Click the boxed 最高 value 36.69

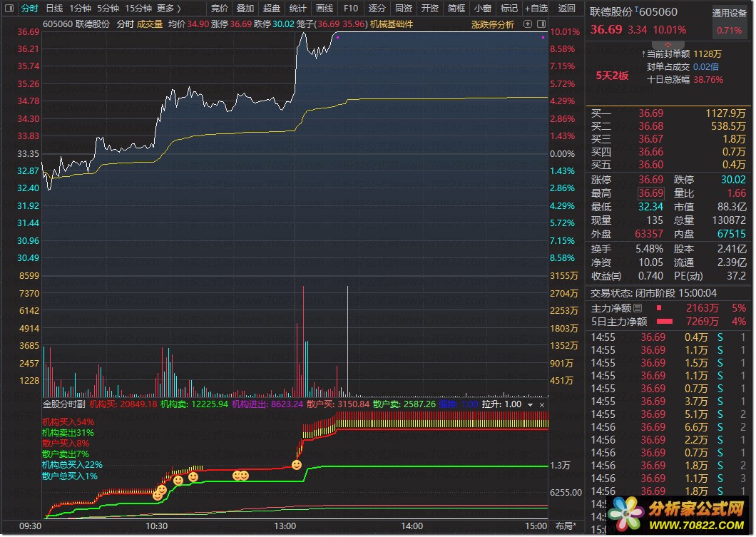pos(651,193)
